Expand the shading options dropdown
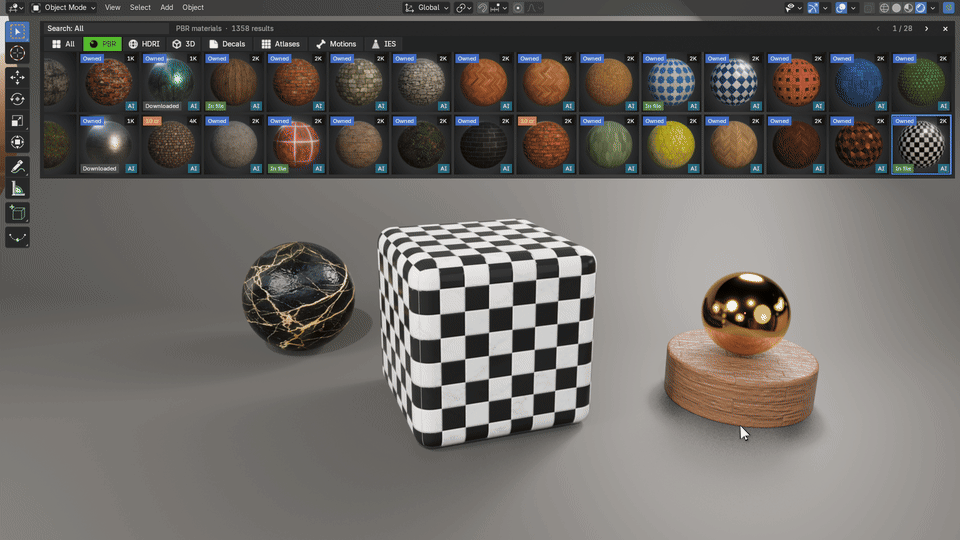The image size is (960, 540). click(933, 8)
